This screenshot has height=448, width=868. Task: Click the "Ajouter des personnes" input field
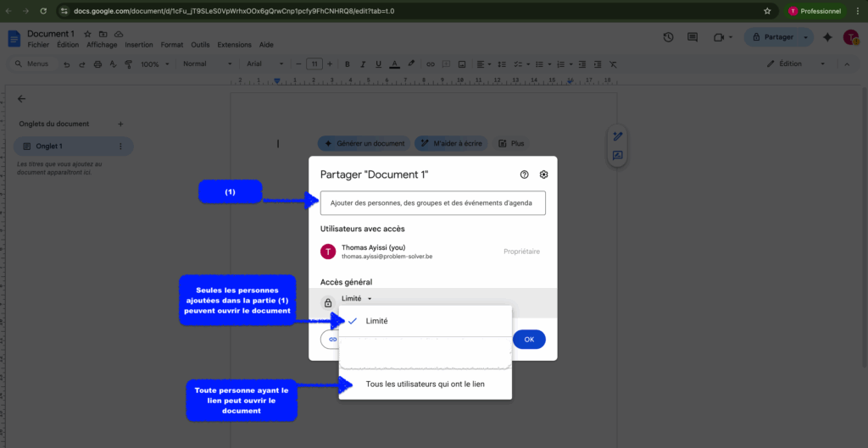pos(432,203)
